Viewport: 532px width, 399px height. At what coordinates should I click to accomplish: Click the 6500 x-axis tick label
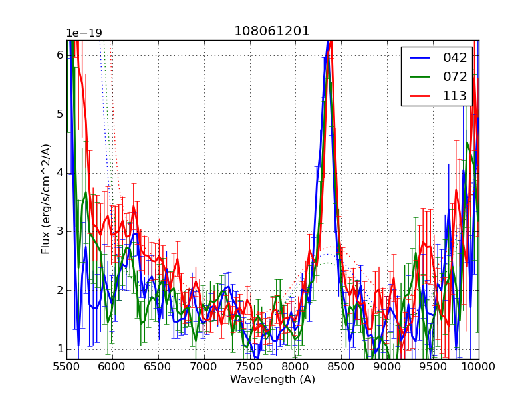(x=158, y=366)
